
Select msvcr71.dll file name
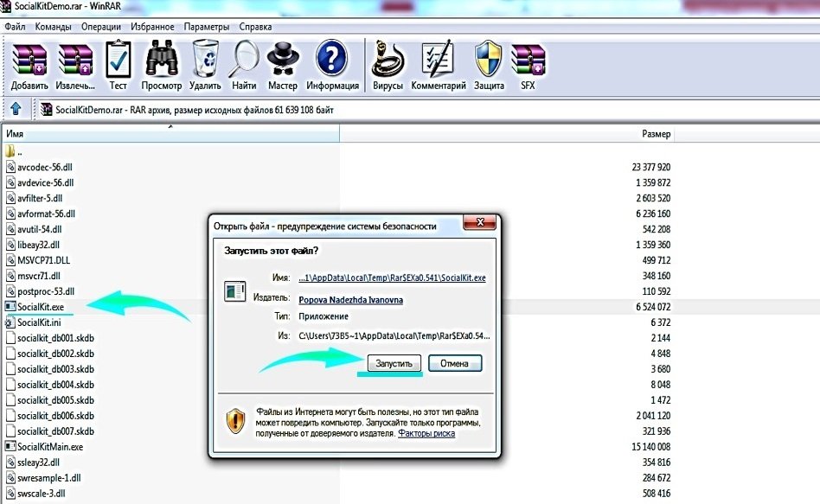pyautogui.click(x=39, y=276)
